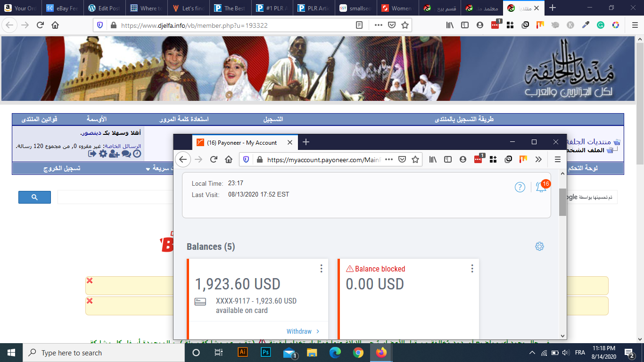Dismiss the second yellow notice with red X

90,301
